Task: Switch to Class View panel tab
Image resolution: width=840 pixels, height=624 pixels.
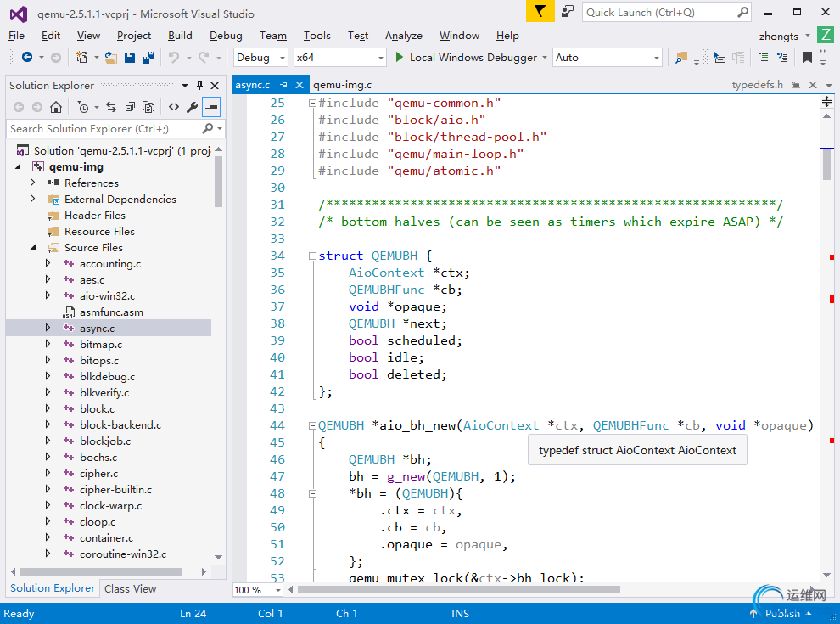Action: 130,588
